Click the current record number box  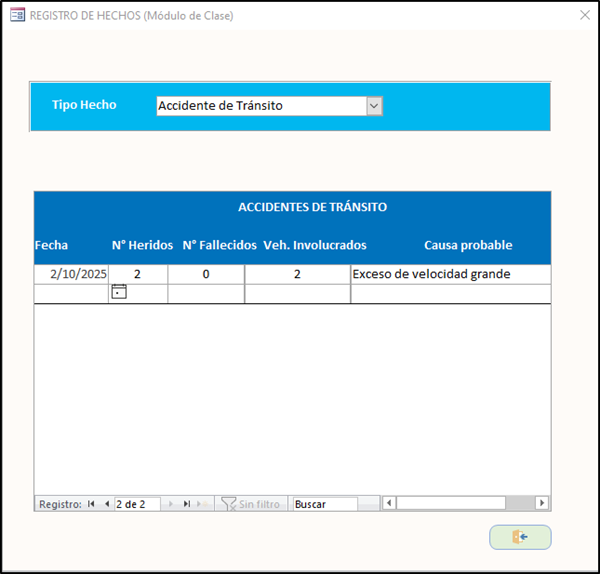point(136,504)
